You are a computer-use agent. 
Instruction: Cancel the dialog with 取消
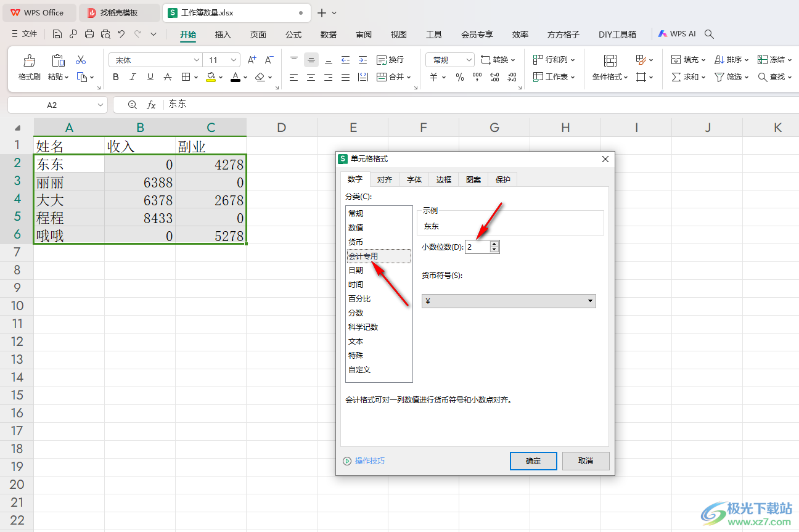point(586,460)
